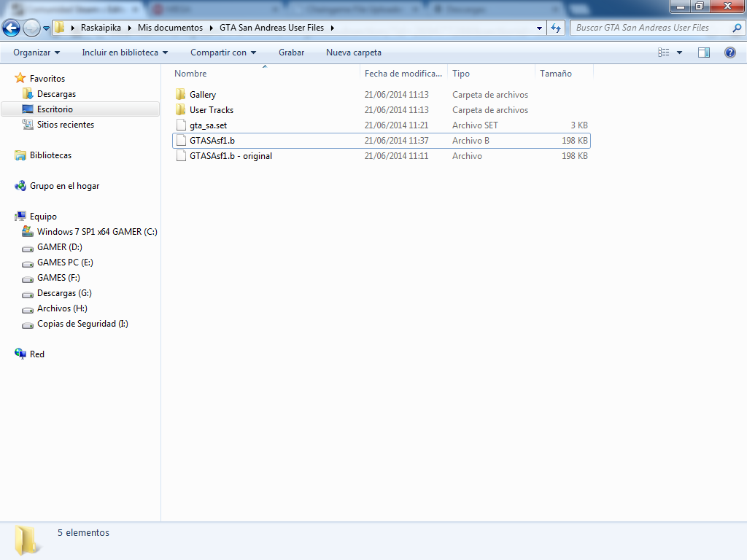Expand arrow after Raskaipika breadcrumb
The image size is (747, 560).
(x=129, y=28)
